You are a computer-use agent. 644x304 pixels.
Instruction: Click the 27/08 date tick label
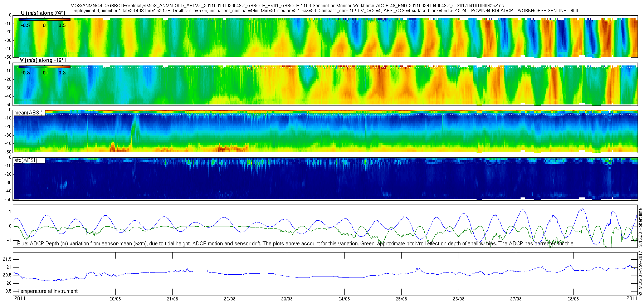[x=516, y=299]
